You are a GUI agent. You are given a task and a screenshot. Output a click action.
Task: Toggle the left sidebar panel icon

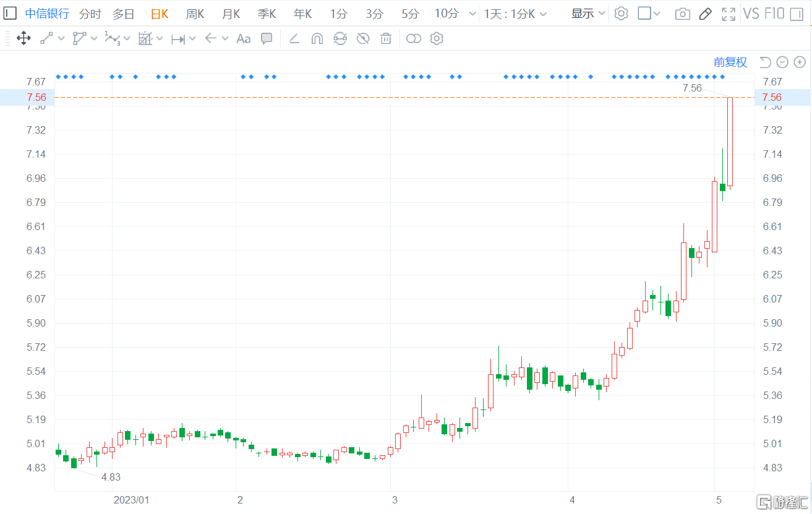click(x=10, y=14)
